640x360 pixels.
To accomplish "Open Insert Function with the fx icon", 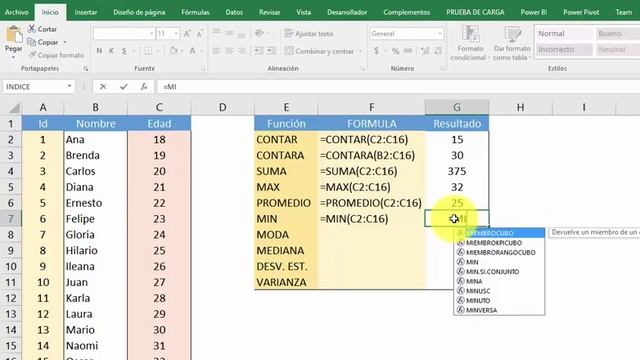I will pyautogui.click(x=144, y=87).
